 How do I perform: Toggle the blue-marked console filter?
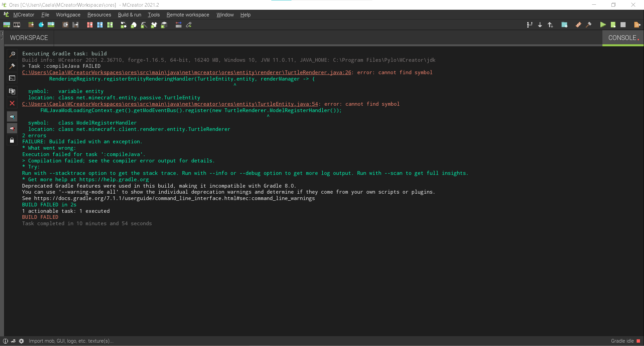(12, 117)
